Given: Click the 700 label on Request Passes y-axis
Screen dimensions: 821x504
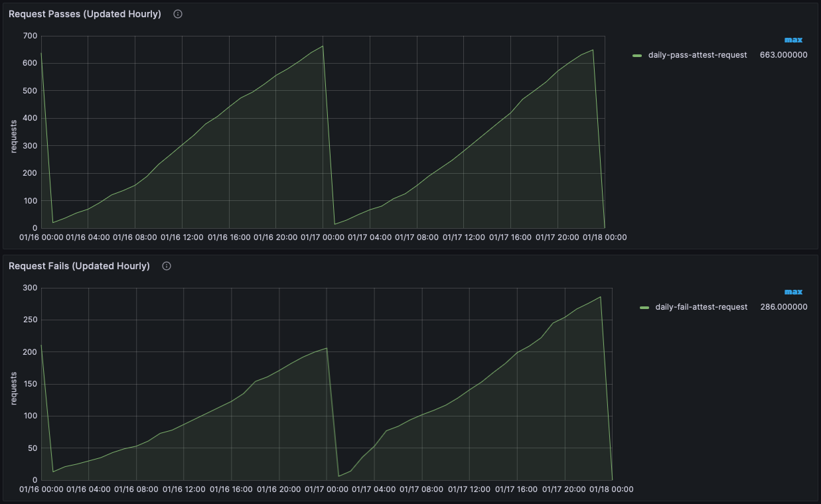Looking at the screenshot, I should pos(29,36).
